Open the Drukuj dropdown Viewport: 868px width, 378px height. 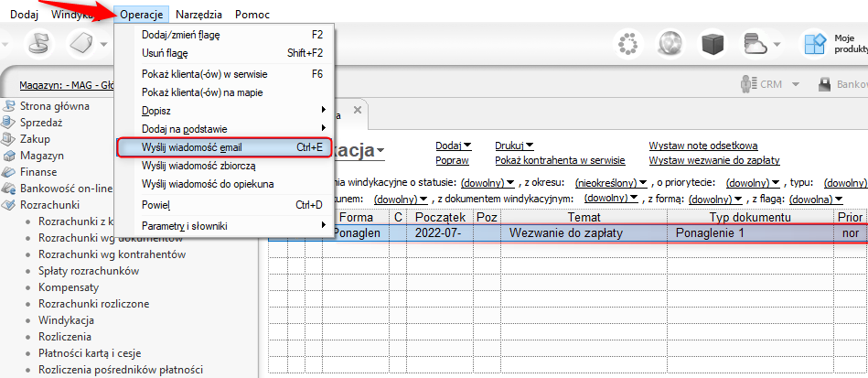pyautogui.click(x=513, y=146)
